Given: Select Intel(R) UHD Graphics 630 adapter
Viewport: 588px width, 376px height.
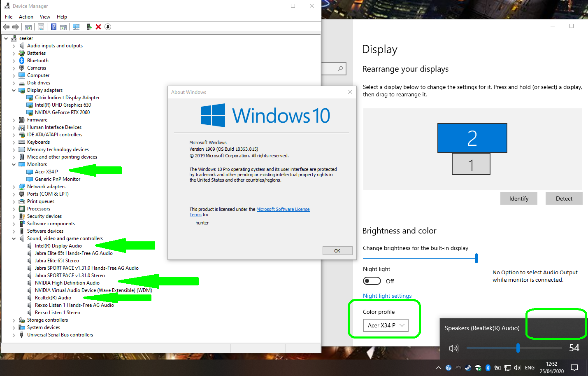Looking at the screenshot, I should pyautogui.click(x=63, y=105).
